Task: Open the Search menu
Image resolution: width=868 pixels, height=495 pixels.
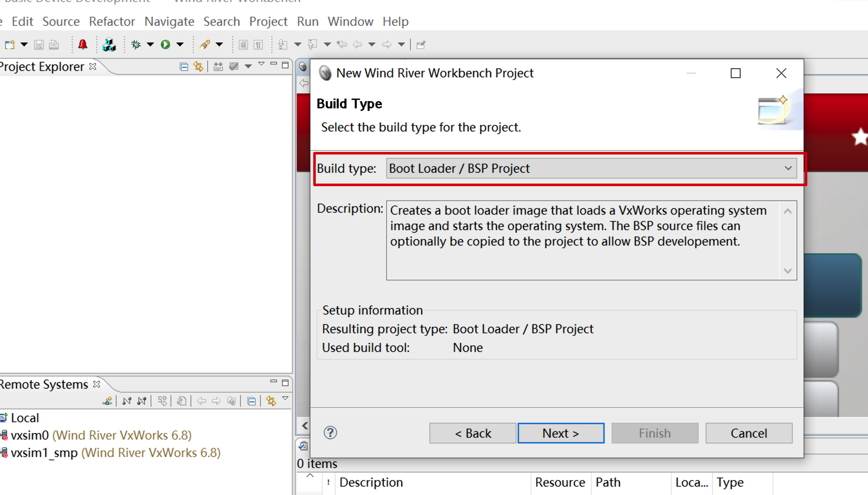Action: tap(222, 21)
